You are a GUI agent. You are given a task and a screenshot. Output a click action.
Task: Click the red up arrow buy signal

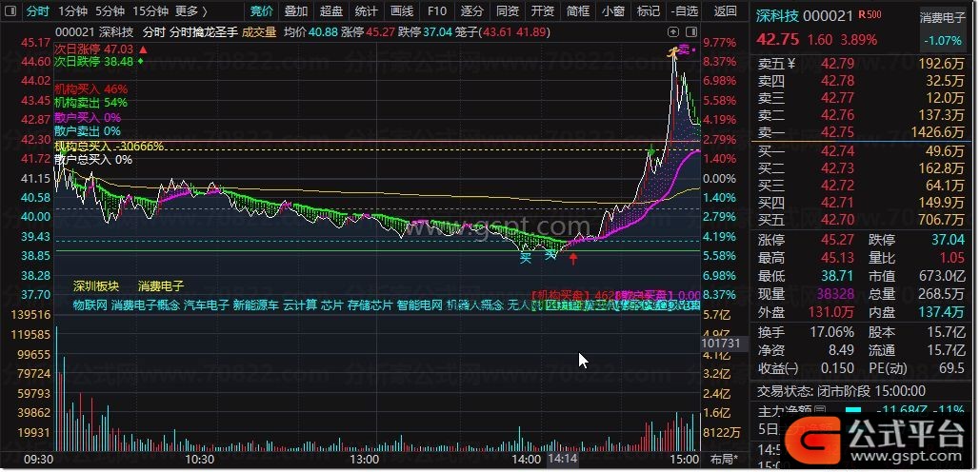[x=573, y=258]
